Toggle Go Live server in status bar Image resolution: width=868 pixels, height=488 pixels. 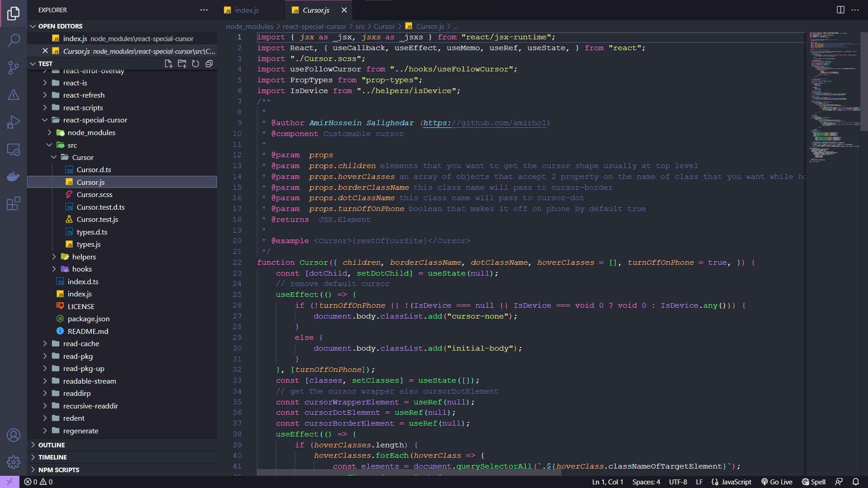click(x=777, y=482)
